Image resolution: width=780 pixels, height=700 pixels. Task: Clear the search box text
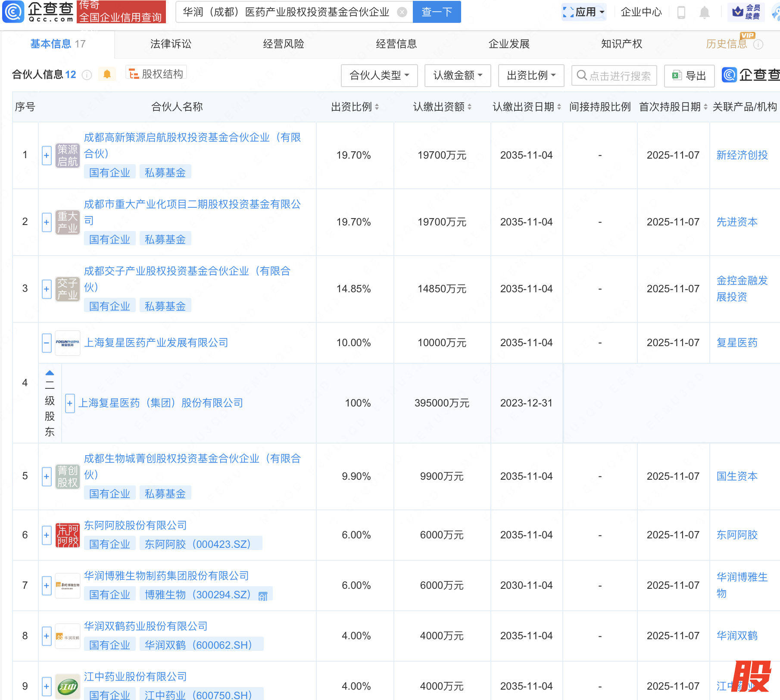pyautogui.click(x=402, y=12)
